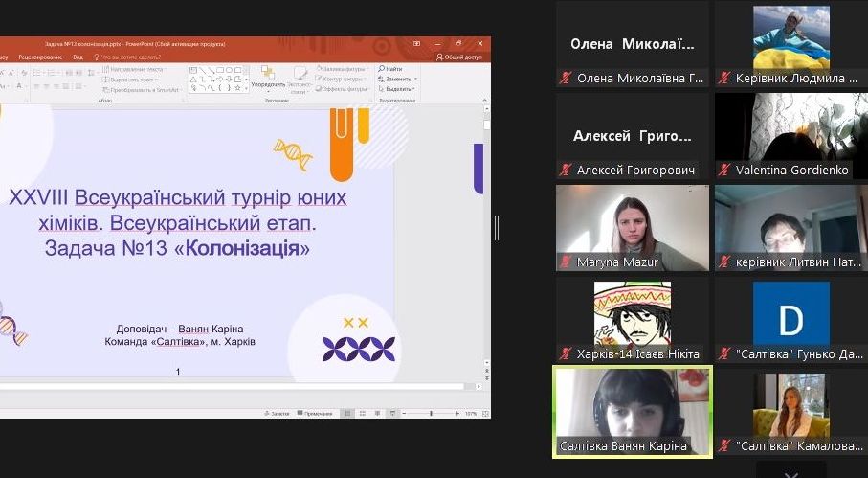Click muted mic icon for Керівник Людмила
This screenshot has width=868, height=478.
[724, 79]
